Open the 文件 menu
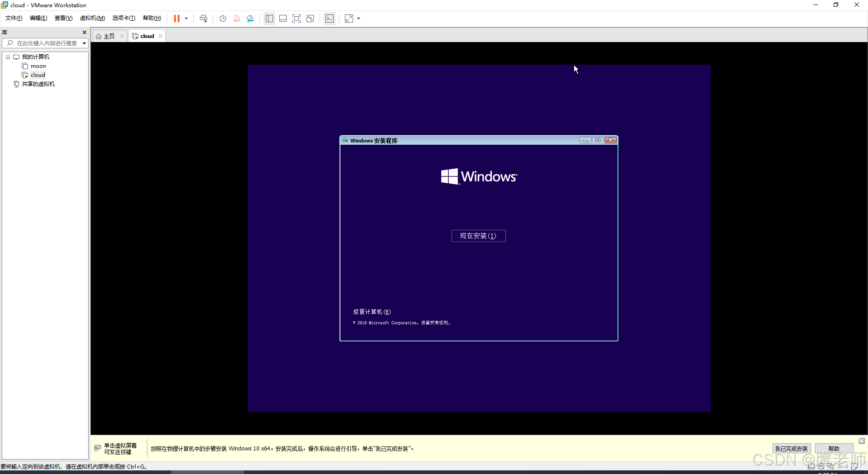This screenshot has height=474, width=868. click(x=14, y=18)
